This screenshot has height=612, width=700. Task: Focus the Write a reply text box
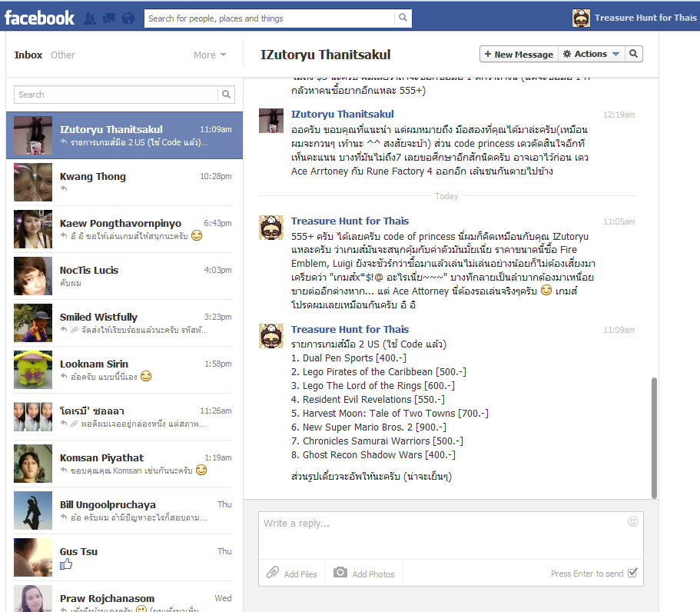tap(451, 536)
